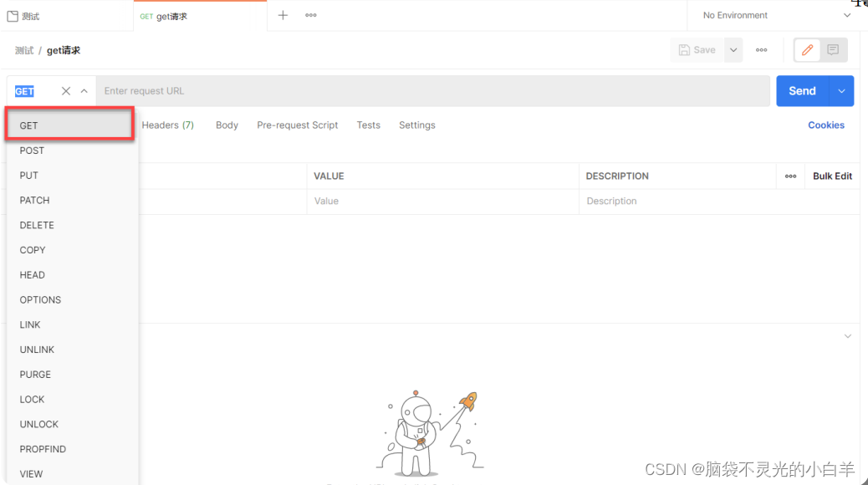Viewport: 868px width, 485px height.
Task: Choose POST from the method list
Action: pos(72,151)
